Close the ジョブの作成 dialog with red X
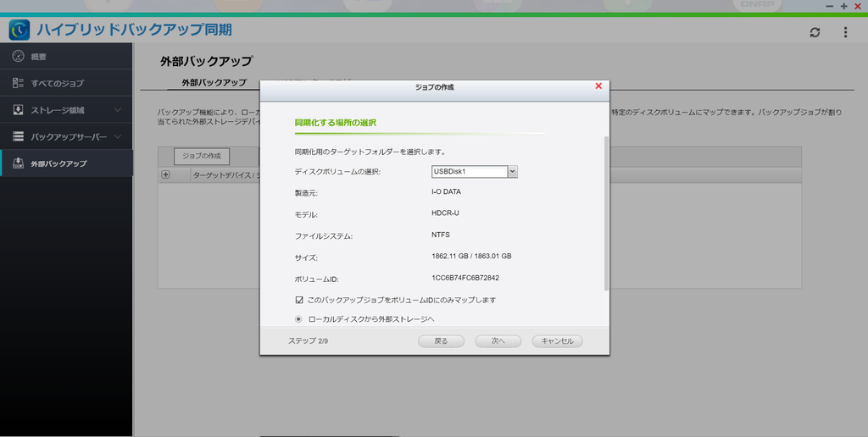 click(x=598, y=86)
